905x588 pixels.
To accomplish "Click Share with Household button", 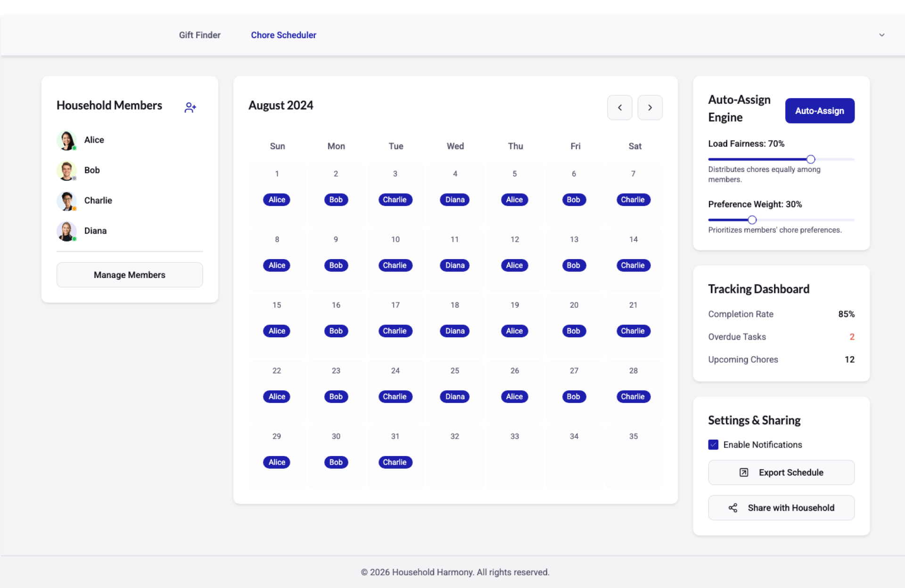I will 781,508.
